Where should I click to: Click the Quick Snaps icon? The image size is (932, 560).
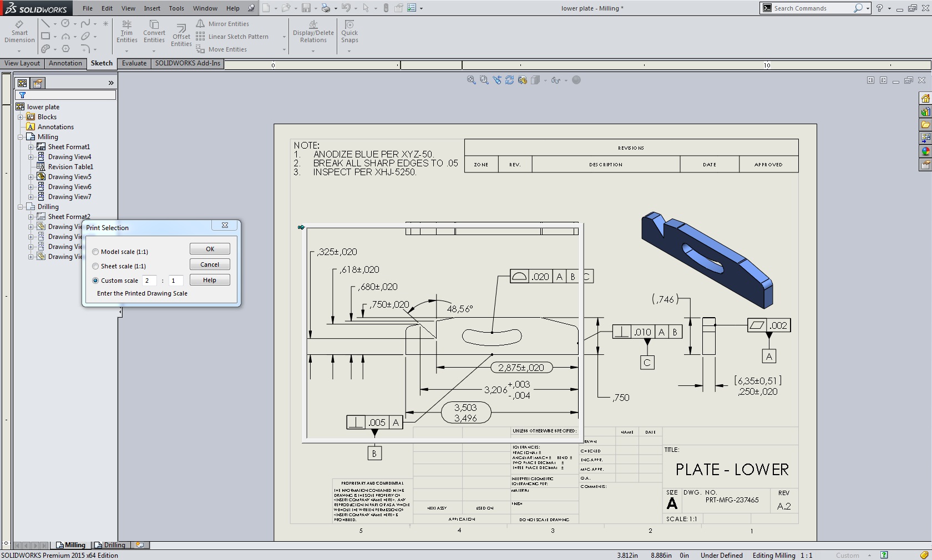coord(349,32)
